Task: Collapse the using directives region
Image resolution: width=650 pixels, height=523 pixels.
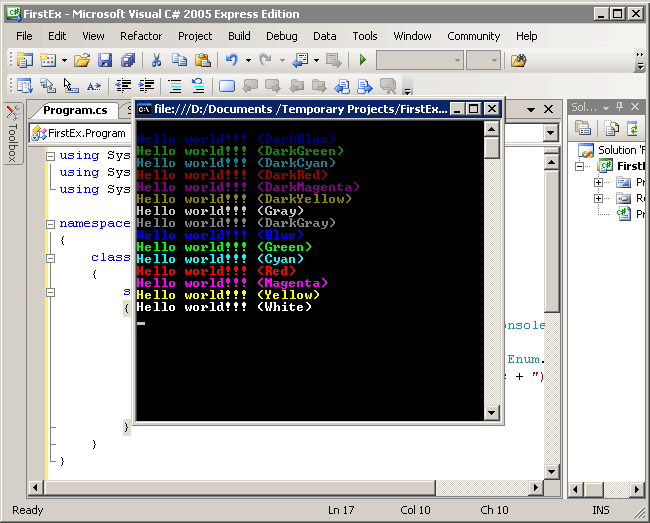Action: click(x=51, y=156)
